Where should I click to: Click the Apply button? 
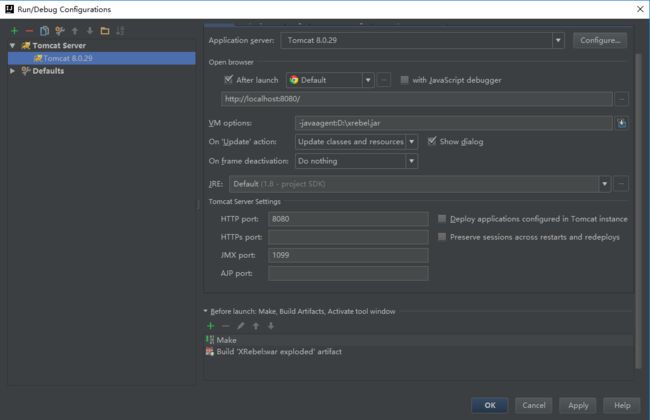pos(577,405)
